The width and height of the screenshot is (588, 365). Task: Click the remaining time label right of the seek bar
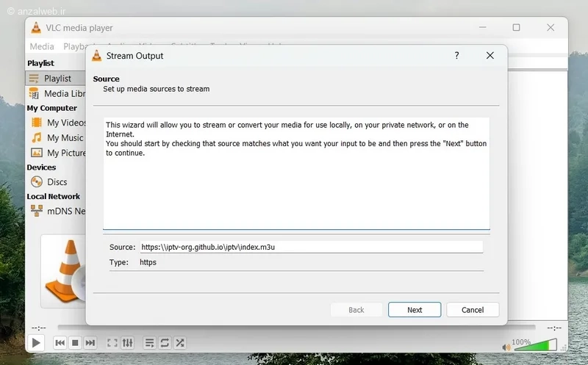pyautogui.click(x=554, y=328)
